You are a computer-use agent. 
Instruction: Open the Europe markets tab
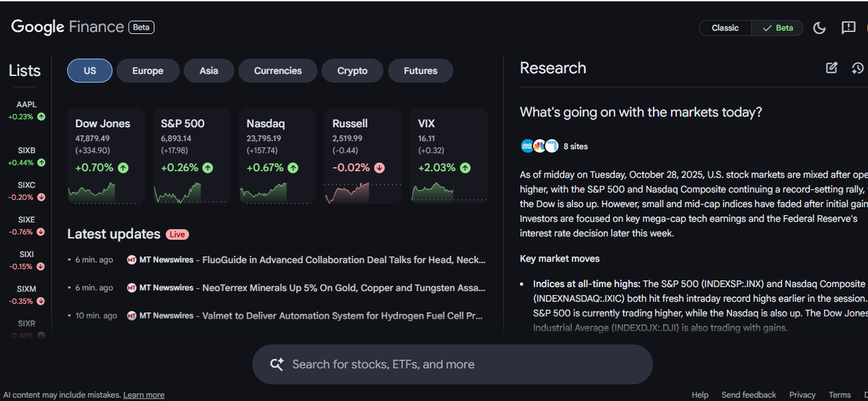coord(148,71)
